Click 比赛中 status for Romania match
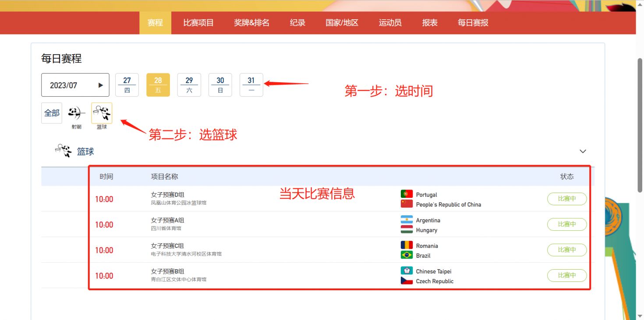The image size is (644, 320). tap(567, 250)
